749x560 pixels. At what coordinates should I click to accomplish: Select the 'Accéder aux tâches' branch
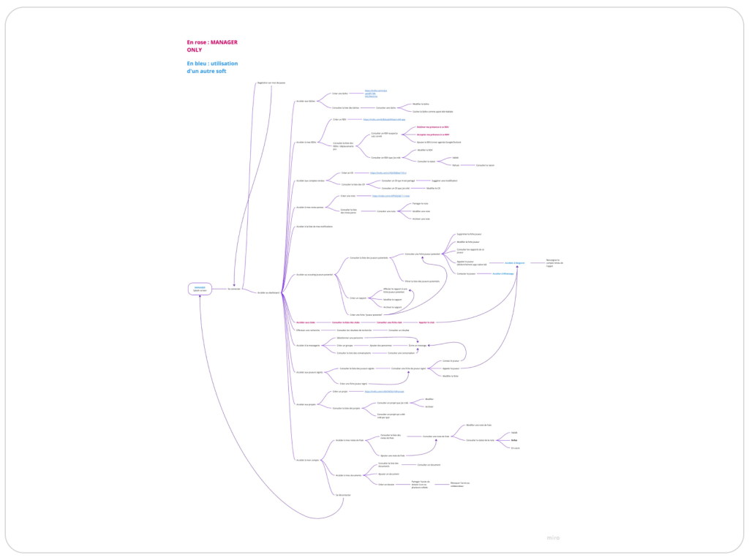point(306,101)
